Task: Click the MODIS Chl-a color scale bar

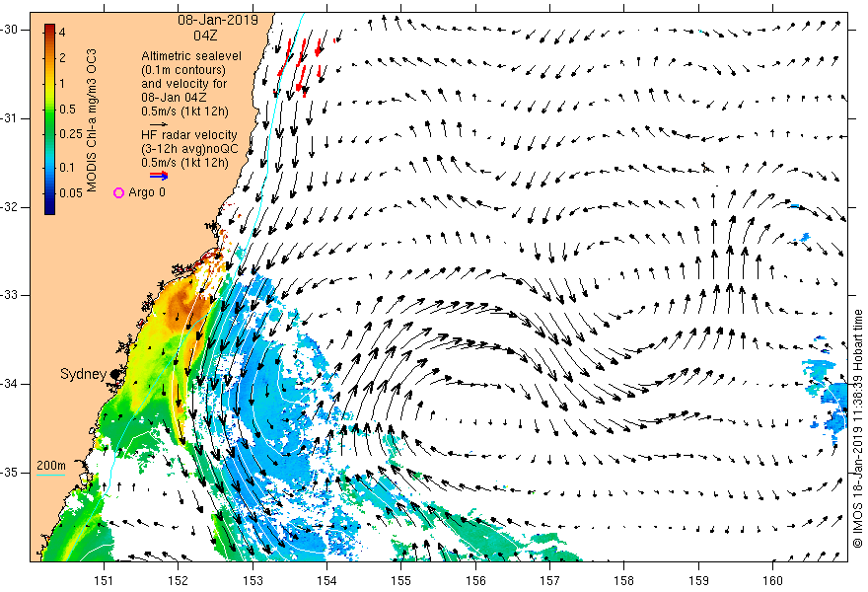Action: click(50, 119)
